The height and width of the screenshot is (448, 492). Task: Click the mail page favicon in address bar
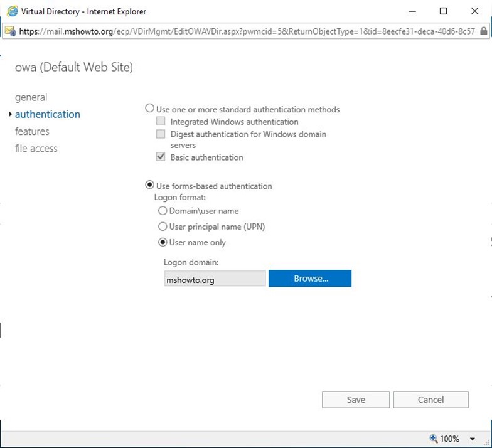[x=11, y=31]
